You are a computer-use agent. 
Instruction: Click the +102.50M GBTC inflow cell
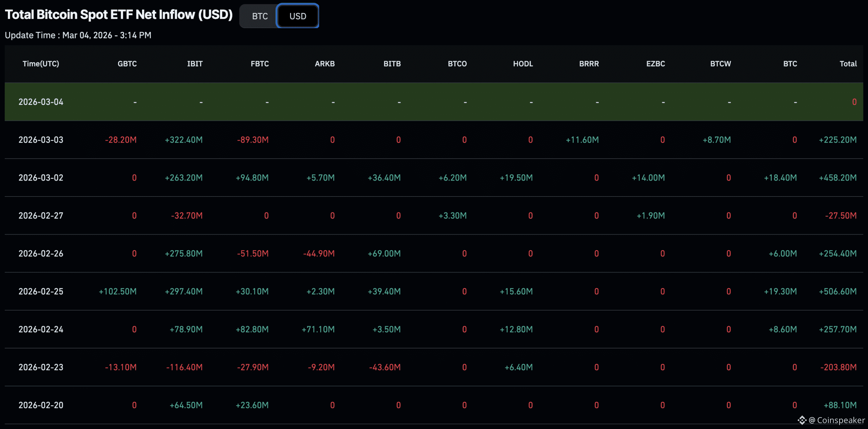point(117,292)
